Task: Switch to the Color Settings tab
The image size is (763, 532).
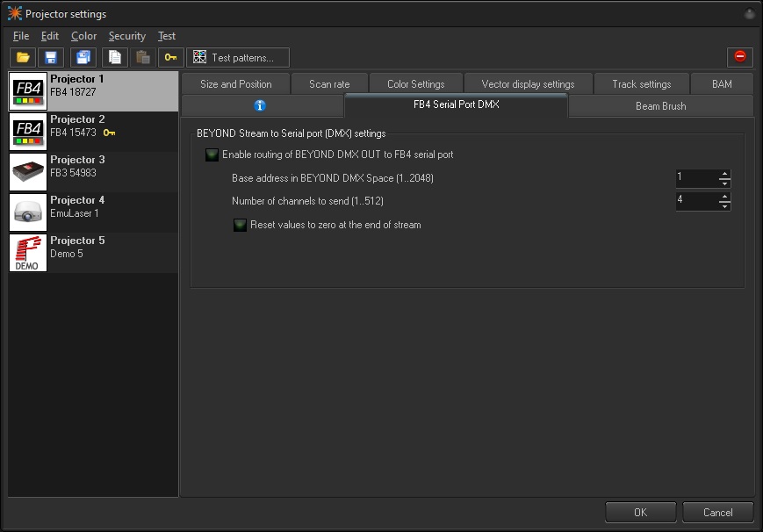Action: 415,84
